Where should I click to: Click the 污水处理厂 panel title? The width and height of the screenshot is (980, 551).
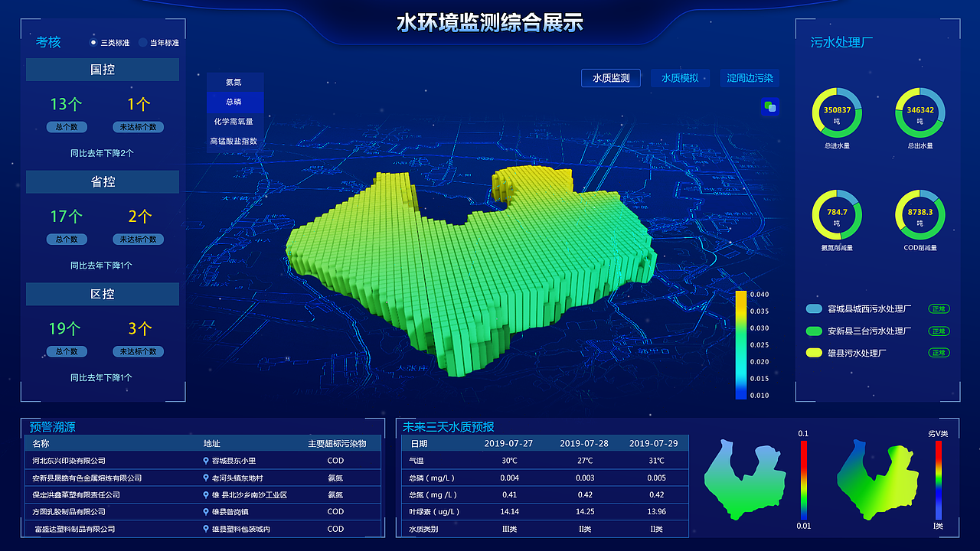(x=842, y=42)
